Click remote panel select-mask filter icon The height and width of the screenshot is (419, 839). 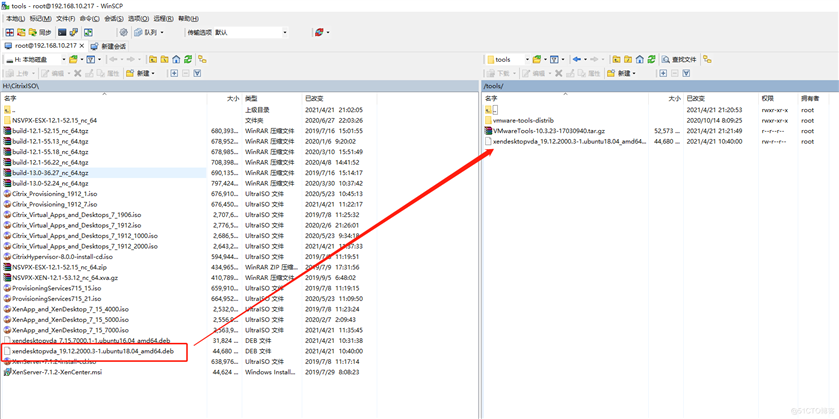[687, 73]
